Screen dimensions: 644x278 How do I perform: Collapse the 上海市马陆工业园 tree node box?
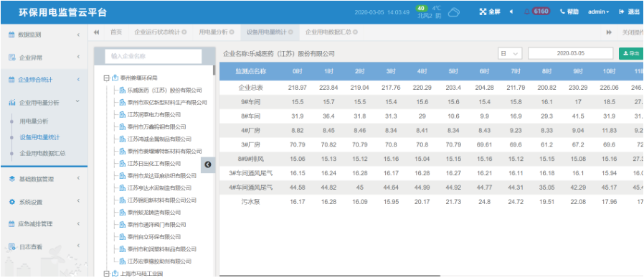106,274
